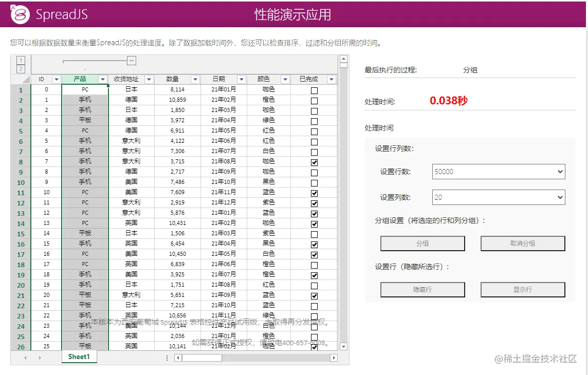Screen dimensions: 588x375
Task: Click horizontal scrollbar left arrow
Action: [x=178, y=358]
